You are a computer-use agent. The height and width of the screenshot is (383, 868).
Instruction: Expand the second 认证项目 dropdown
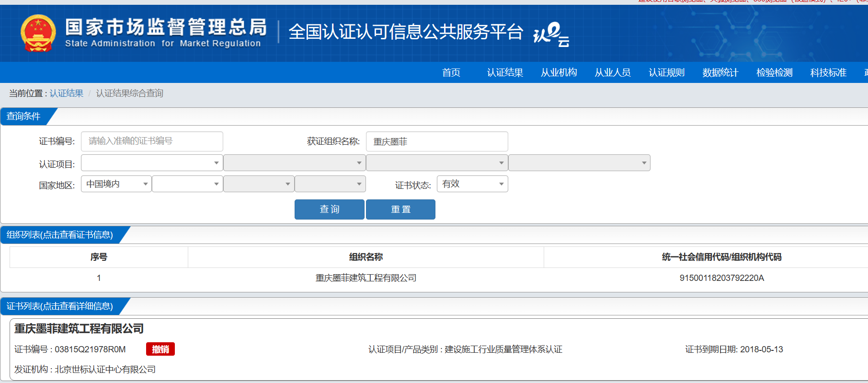294,163
